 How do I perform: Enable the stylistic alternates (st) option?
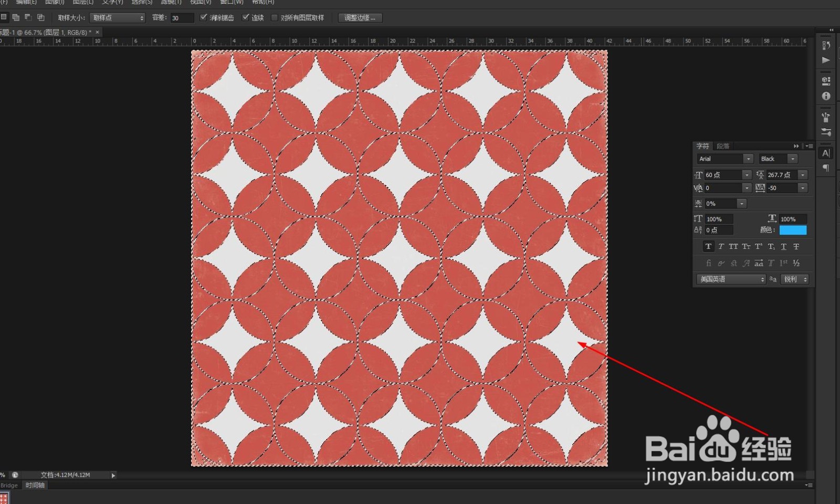pos(733,263)
